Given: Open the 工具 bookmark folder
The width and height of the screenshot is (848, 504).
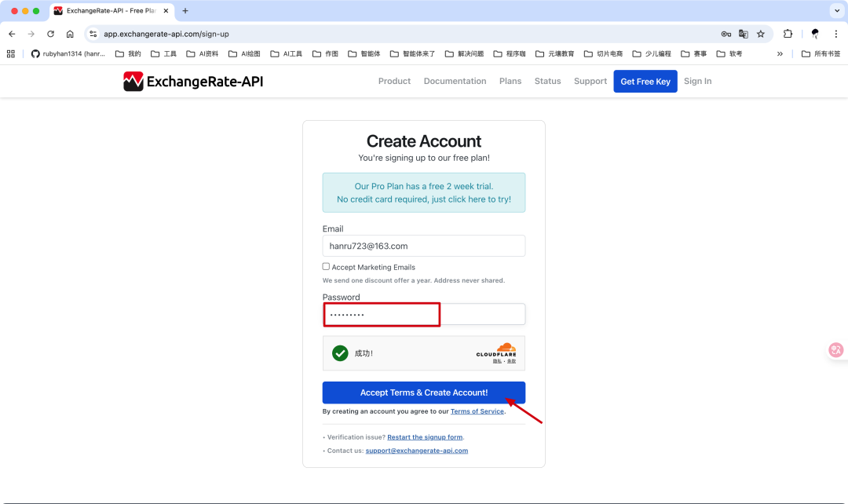Looking at the screenshot, I should [163, 53].
